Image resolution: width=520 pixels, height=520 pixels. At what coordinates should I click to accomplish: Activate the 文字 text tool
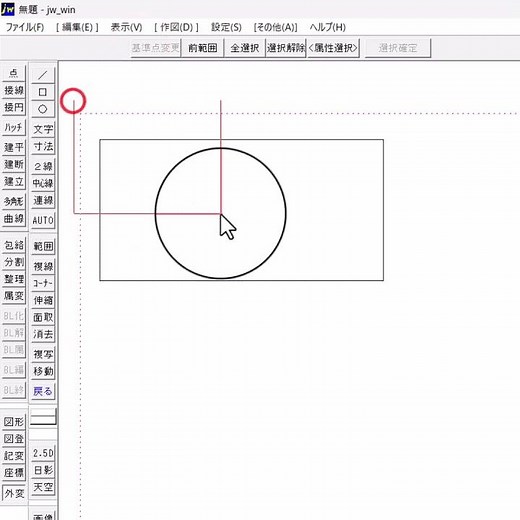point(43,129)
